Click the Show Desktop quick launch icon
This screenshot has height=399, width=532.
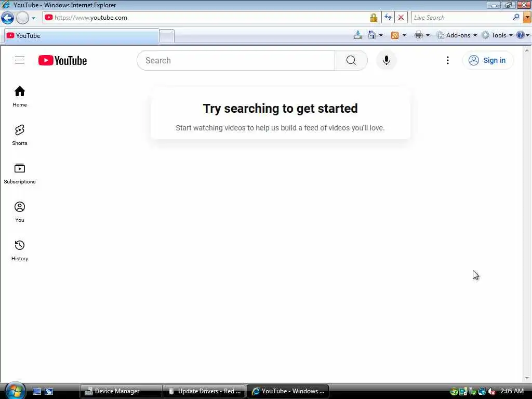click(37, 391)
